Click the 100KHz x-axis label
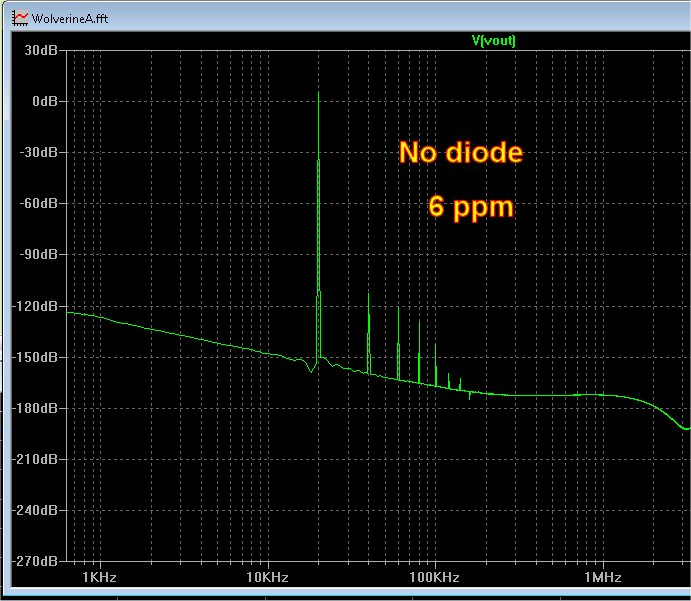691x601 pixels. pos(435,577)
